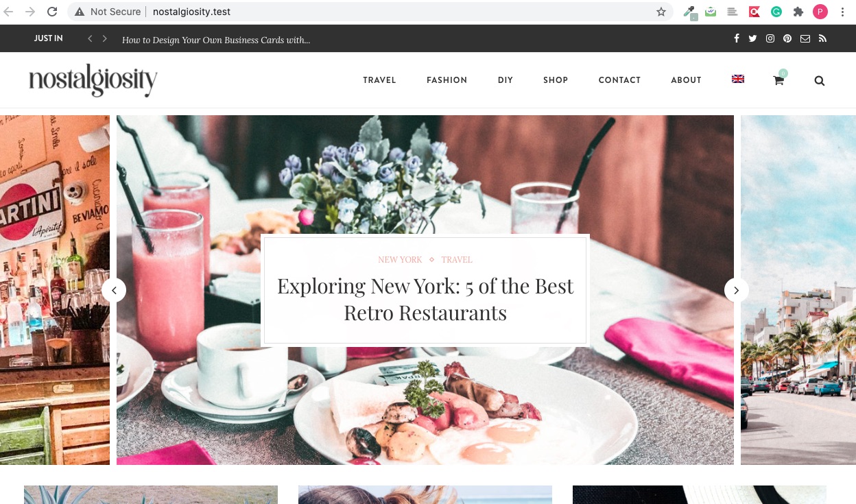Bookmark page with star icon
Screen dimensions: 856x504
point(661,12)
